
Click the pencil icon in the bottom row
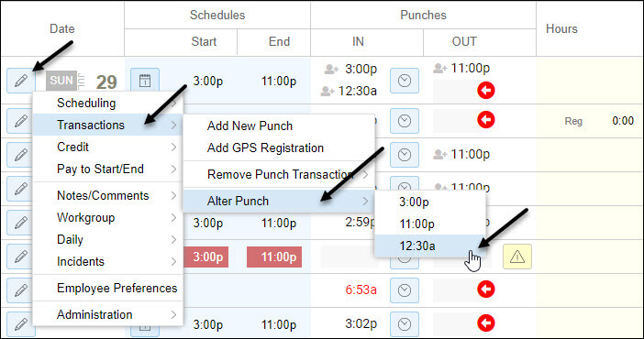pyautogui.click(x=21, y=324)
